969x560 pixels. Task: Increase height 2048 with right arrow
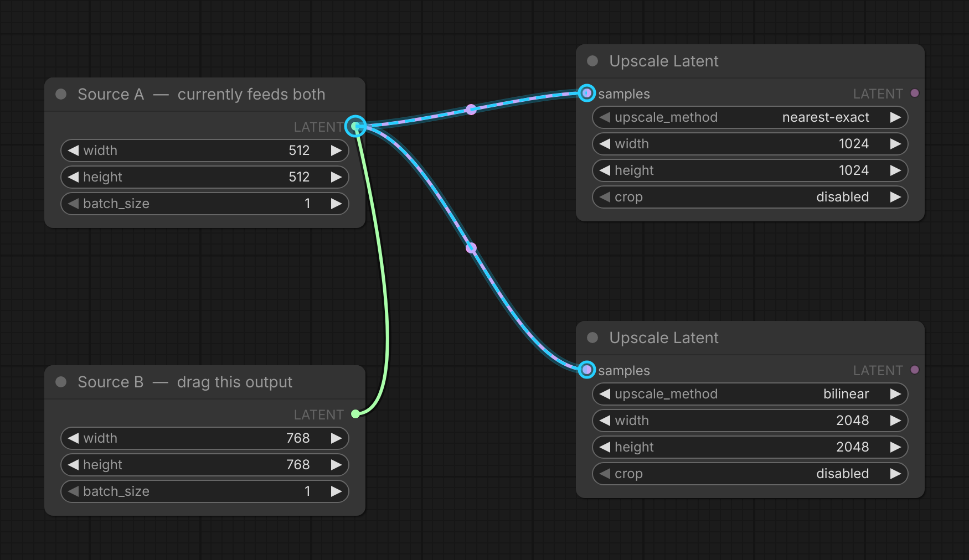click(895, 447)
